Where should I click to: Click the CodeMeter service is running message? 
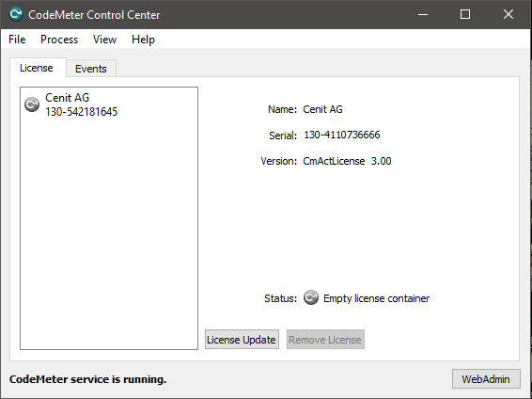(87, 379)
